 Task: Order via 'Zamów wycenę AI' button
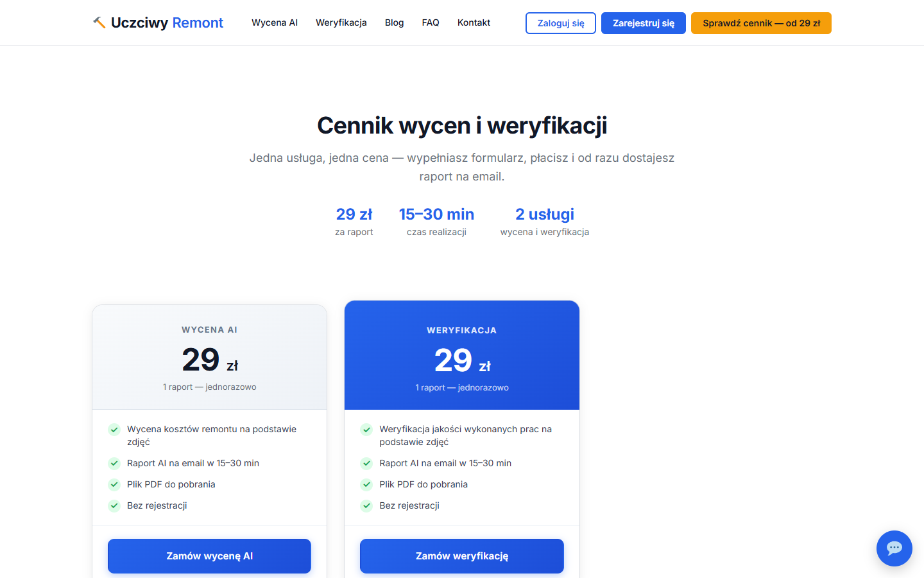pyautogui.click(x=209, y=556)
